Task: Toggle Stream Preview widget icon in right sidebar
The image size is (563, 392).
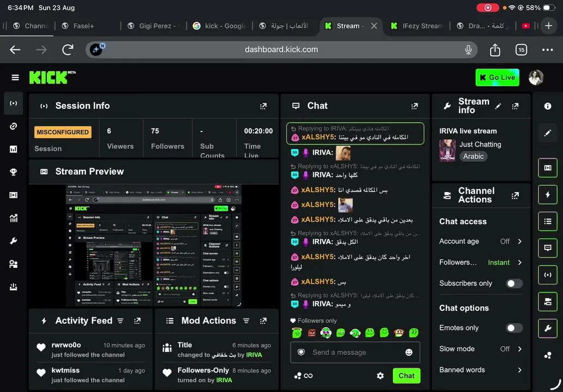Action: [x=548, y=168]
